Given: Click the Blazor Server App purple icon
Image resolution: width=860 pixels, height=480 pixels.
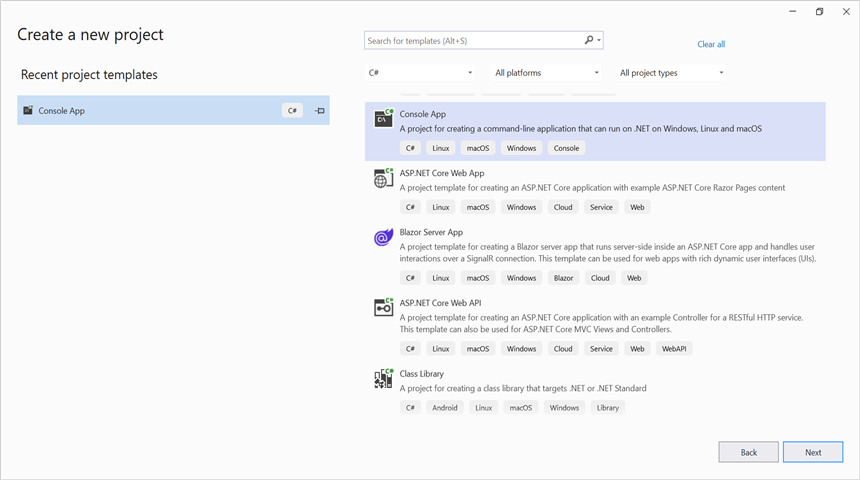Looking at the screenshot, I should click(x=383, y=238).
